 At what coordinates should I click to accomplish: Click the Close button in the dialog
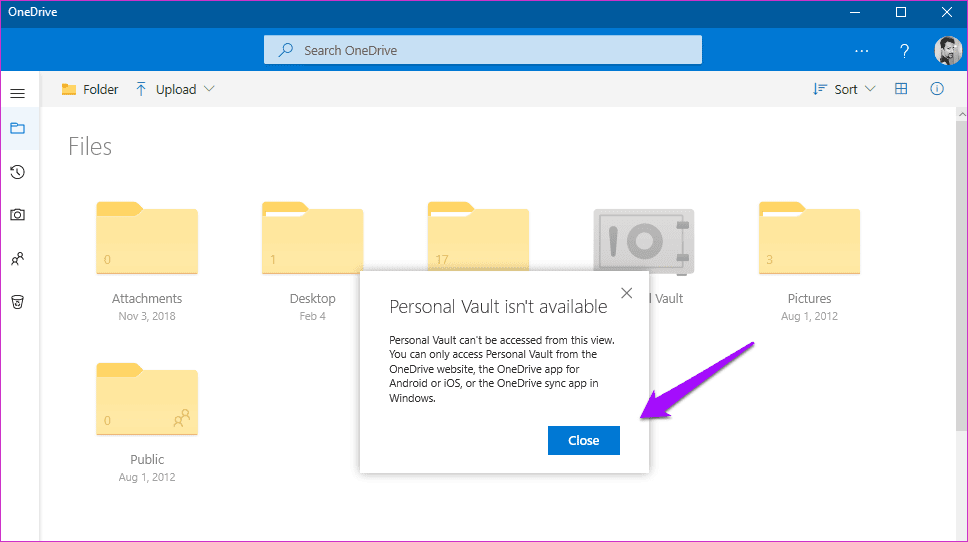[584, 441]
